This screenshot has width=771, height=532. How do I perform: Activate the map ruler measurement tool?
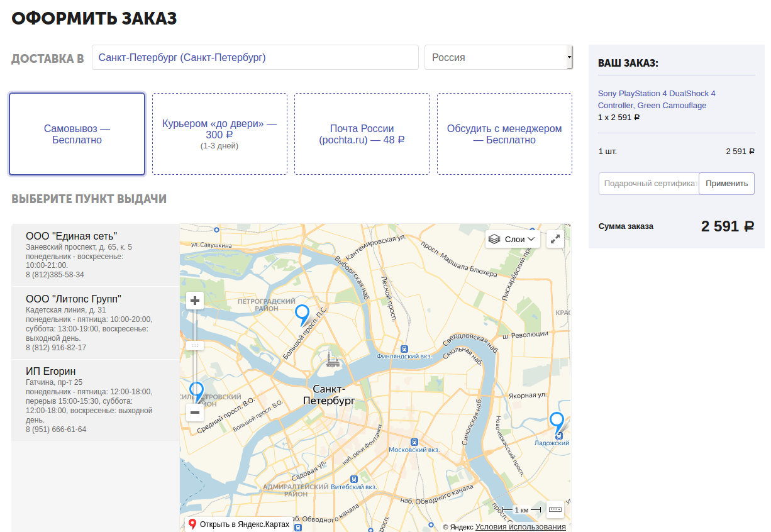555,509
